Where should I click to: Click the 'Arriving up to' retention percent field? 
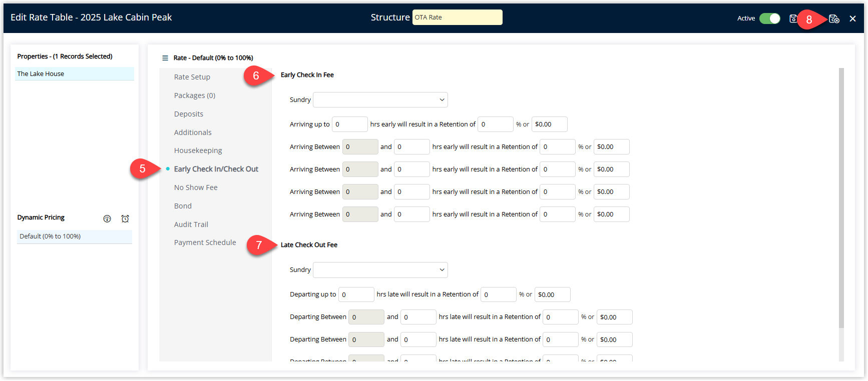click(x=496, y=124)
